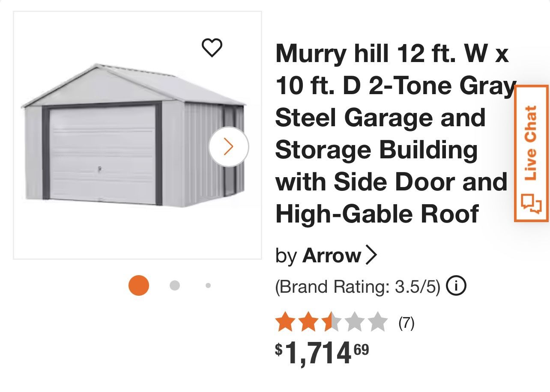Select the third small carousel dot
This screenshot has width=550, height=392.
tap(208, 285)
